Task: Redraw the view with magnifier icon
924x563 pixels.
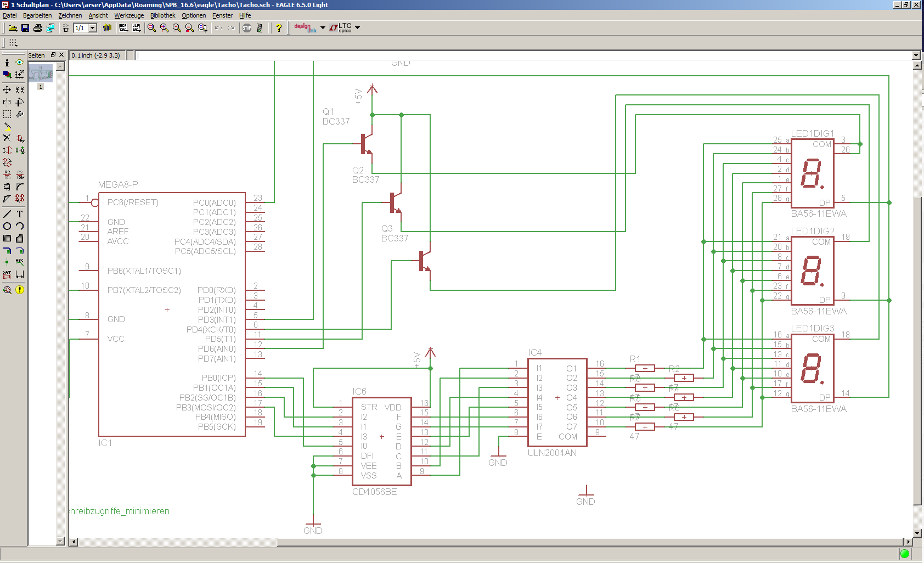Action: [x=190, y=28]
